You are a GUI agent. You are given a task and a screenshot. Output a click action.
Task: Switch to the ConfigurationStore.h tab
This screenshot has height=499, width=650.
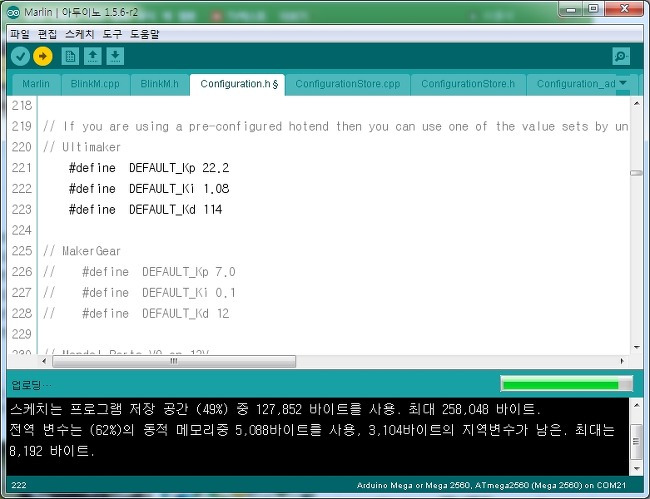(468, 84)
